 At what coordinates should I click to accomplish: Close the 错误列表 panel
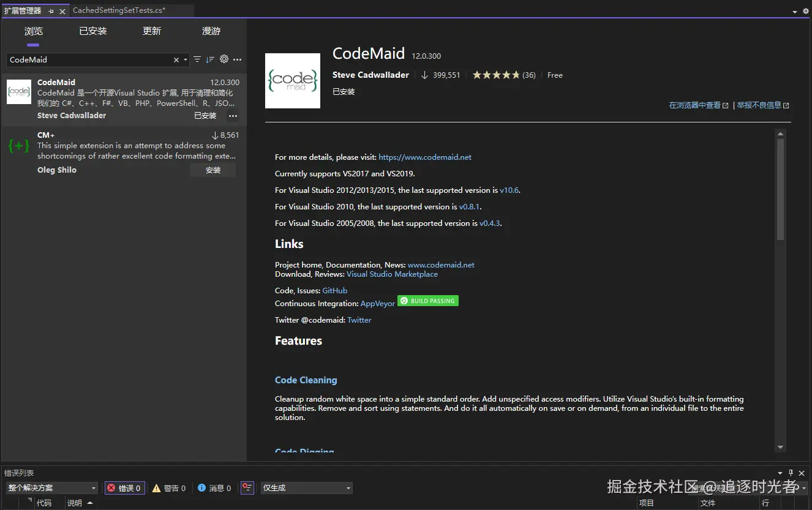click(x=802, y=473)
